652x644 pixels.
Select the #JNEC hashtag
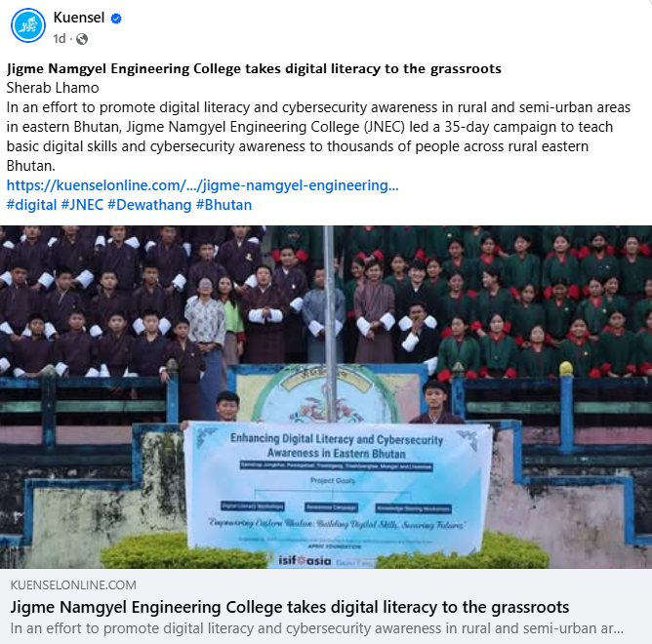[82, 205]
